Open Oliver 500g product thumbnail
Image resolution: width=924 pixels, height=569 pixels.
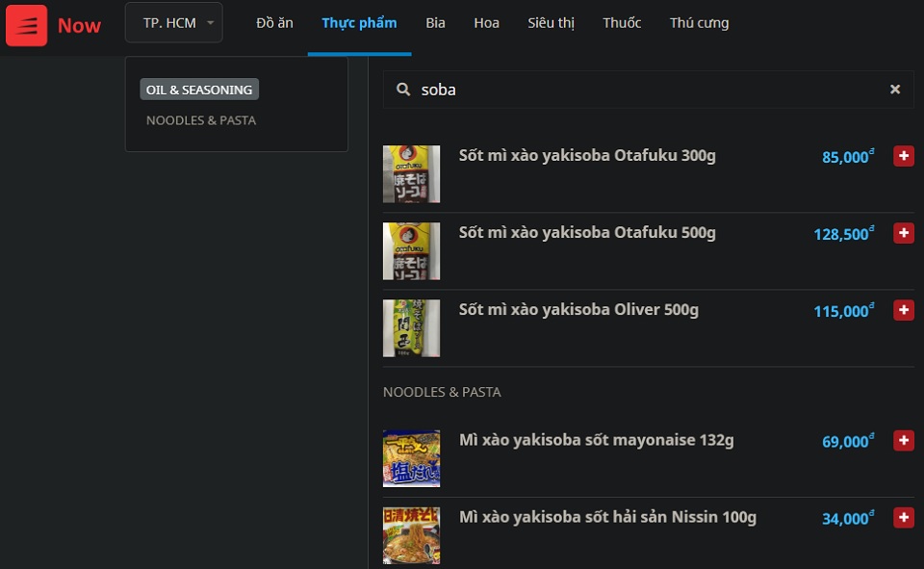pyautogui.click(x=411, y=328)
